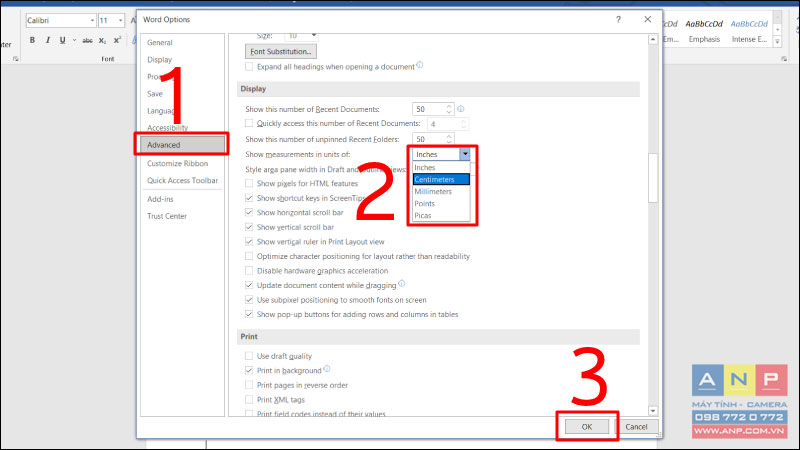Toggle Superscript in ribbon
Image resolution: width=800 pixels, height=450 pixels.
117,40
